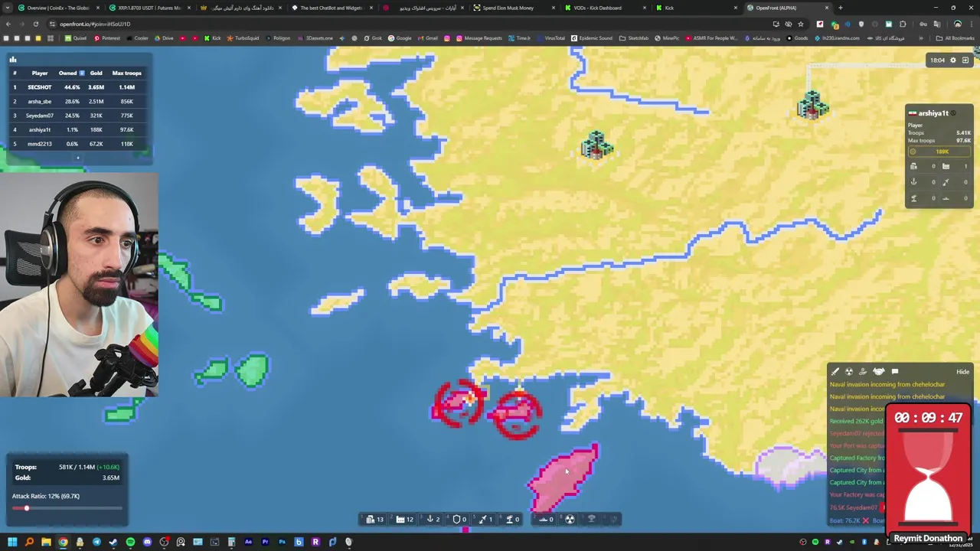Viewport: 980px width, 551px height.
Task: Open Windows Start menu
Action: (x=12, y=542)
